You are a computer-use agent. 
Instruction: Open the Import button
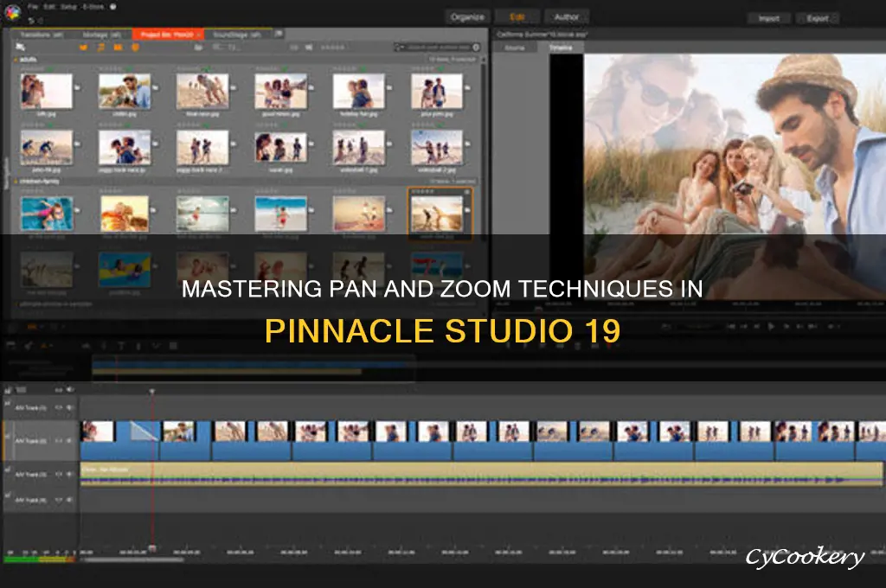point(768,19)
